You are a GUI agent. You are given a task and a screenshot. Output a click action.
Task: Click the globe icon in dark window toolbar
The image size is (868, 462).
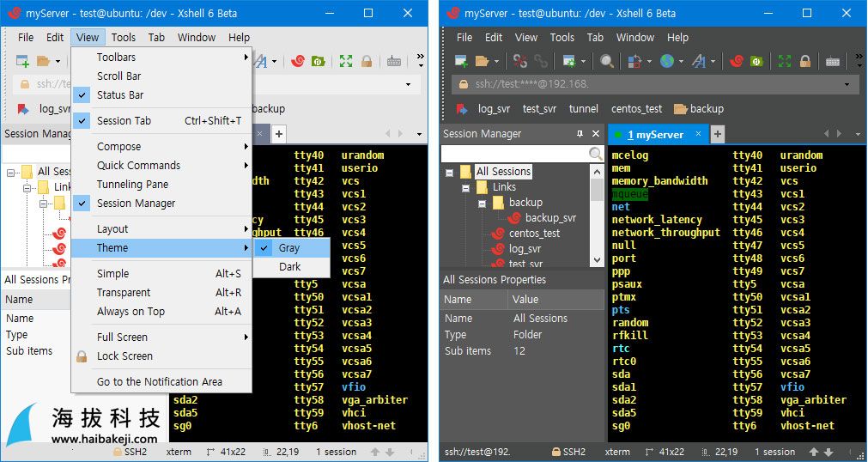click(667, 61)
